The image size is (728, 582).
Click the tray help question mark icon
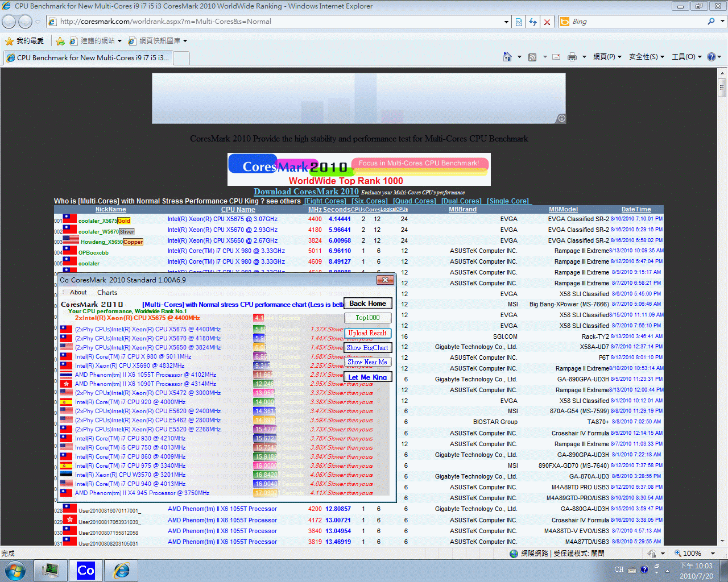[x=644, y=569]
